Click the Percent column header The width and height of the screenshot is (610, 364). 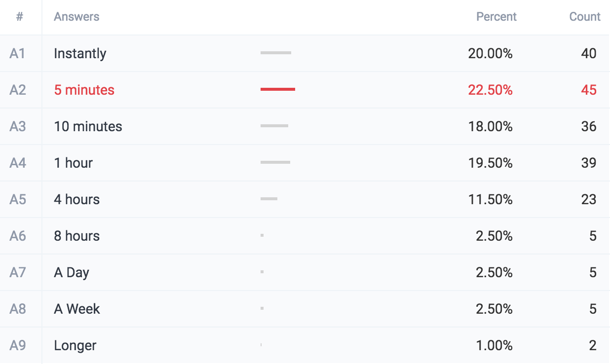coord(496,17)
